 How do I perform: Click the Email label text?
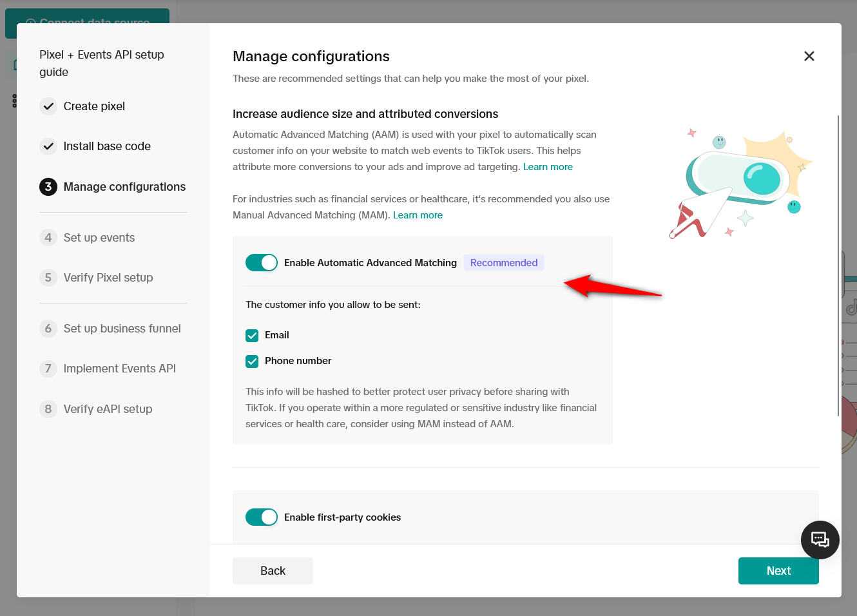coord(277,335)
